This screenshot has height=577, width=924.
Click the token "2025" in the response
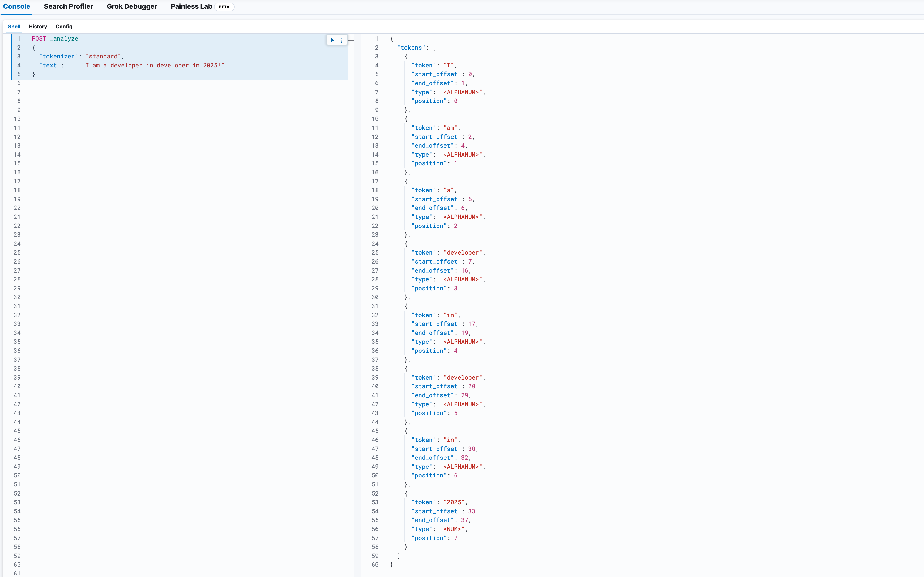pos(454,502)
